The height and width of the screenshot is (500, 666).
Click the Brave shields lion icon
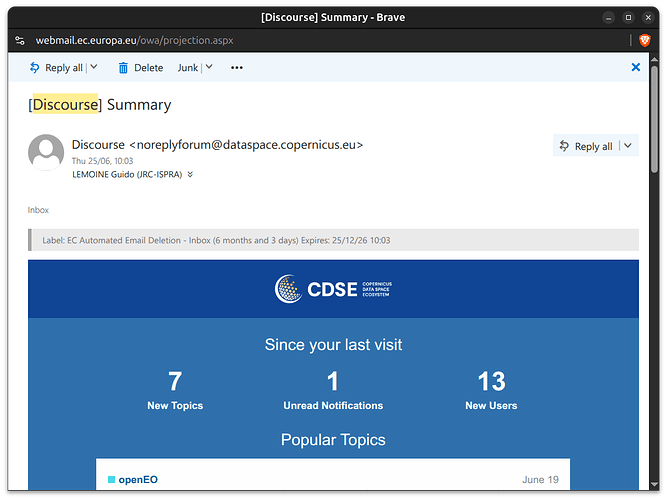[644, 40]
